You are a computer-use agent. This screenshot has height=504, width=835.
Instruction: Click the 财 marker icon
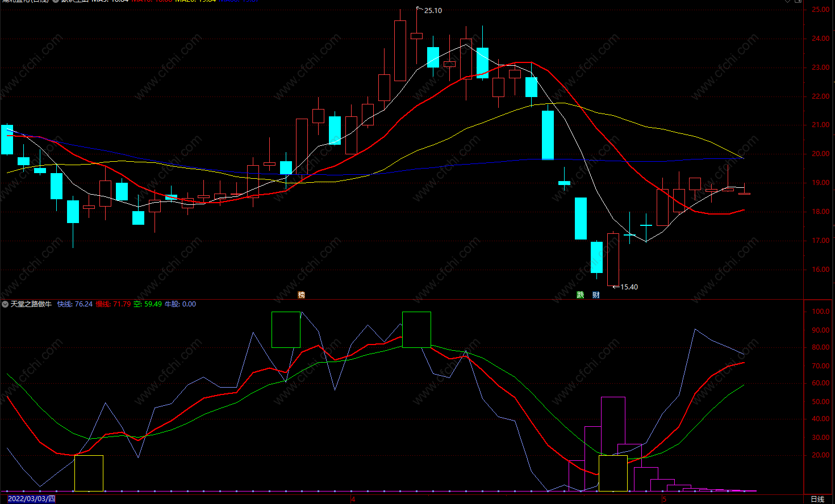pyautogui.click(x=596, y=295)
